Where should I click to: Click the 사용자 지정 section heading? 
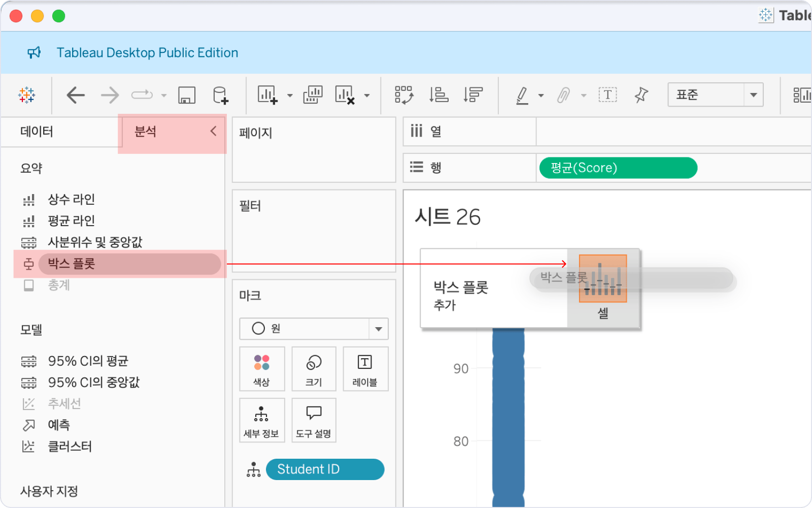coord(49,491)
